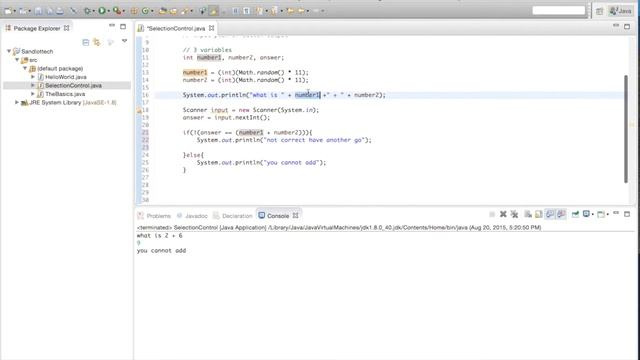This screenshot has width=640, height=360.
Task: Click Collapse All in Package Explorer
Action: (86, 42)
